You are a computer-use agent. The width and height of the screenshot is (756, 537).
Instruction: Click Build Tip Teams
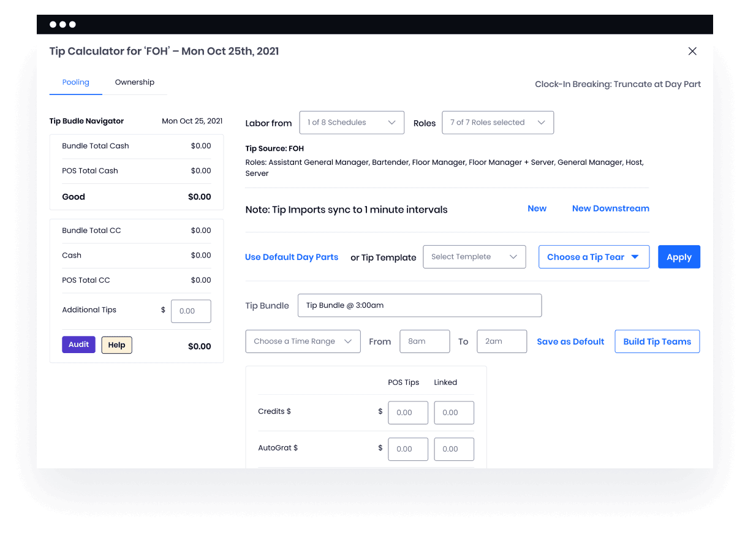pos(657,341)
